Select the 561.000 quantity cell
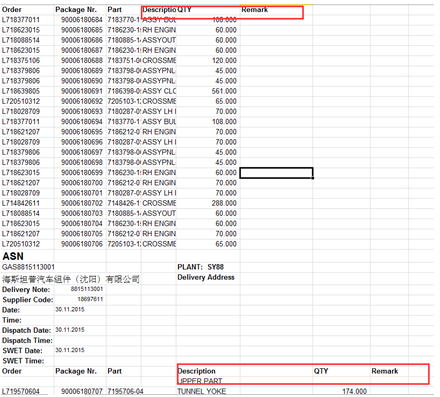 point(224,91)
